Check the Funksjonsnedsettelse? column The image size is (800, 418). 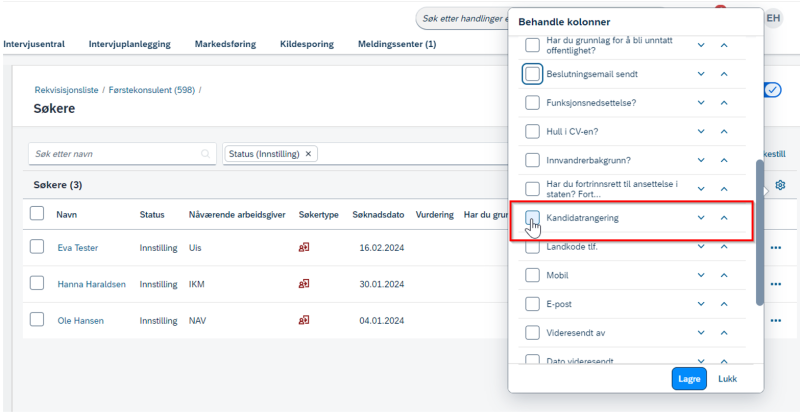coord(532,103)
